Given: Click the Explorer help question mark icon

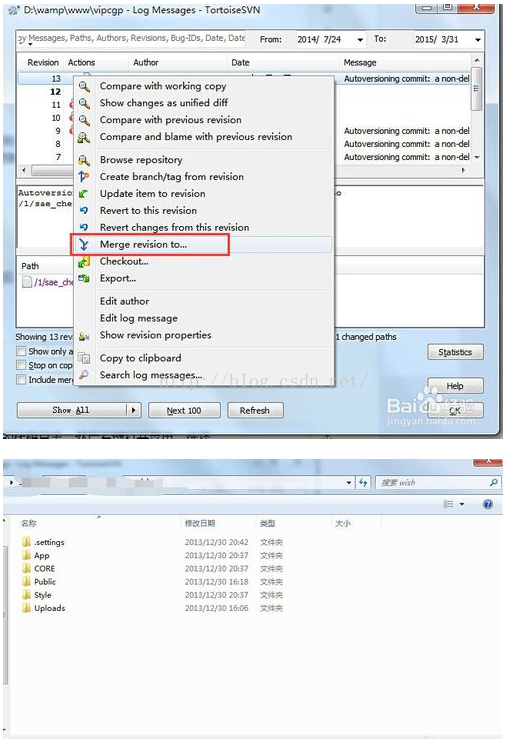Looking at the screenshot, I should point(488,504).
